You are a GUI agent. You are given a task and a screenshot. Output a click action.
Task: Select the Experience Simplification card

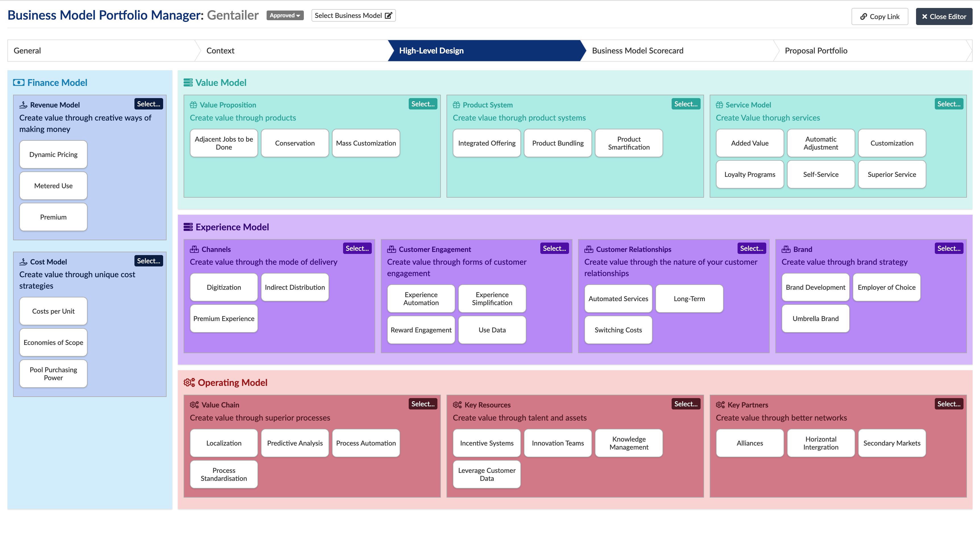[492, 299]
